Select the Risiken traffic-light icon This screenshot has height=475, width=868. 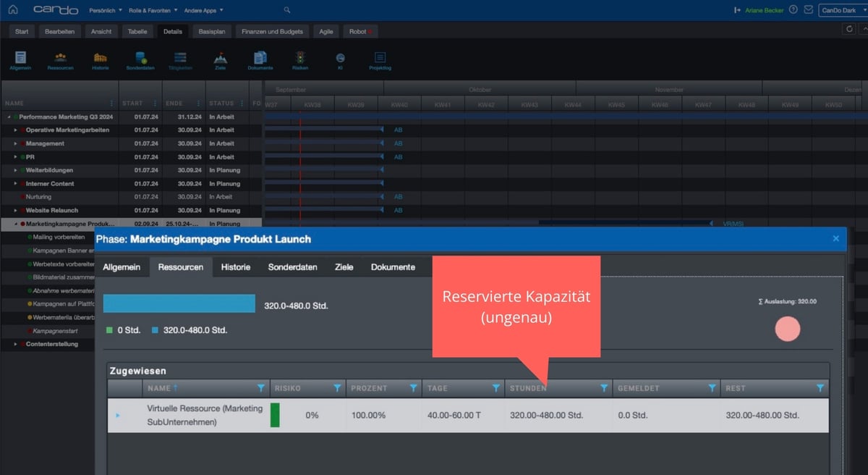(x=300, y=56)
